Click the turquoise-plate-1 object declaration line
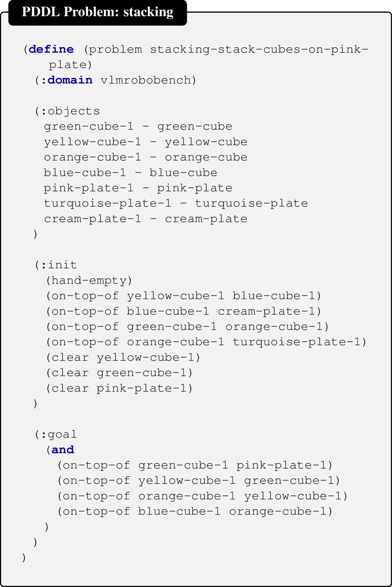 tap(176, 204)
